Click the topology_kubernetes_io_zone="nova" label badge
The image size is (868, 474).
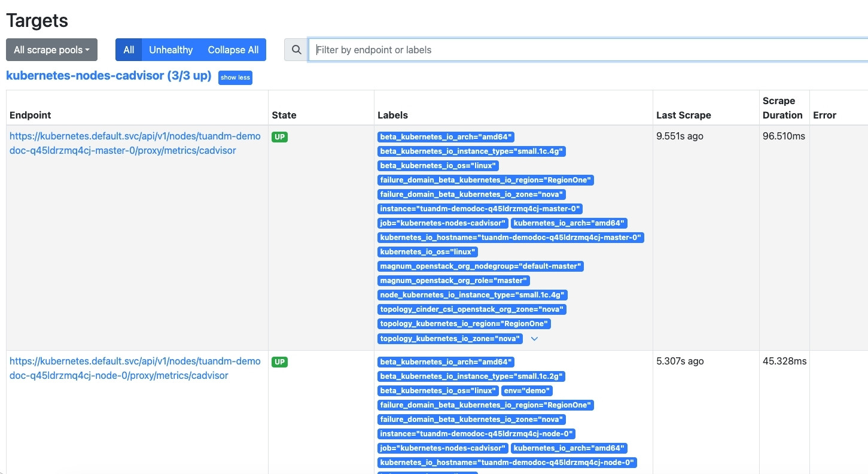coord(450,338)
